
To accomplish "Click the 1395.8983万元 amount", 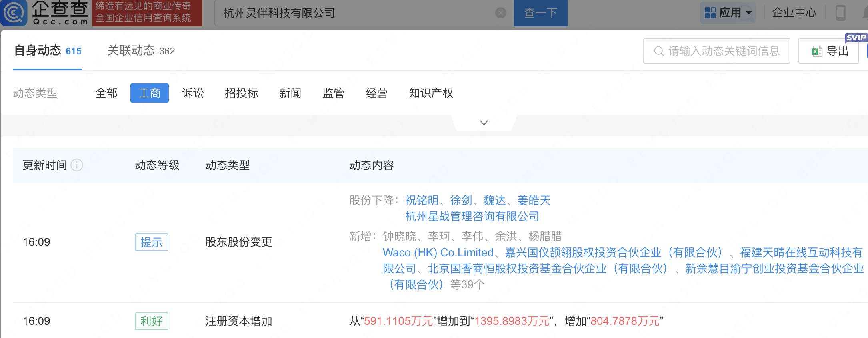I will 512,321.
